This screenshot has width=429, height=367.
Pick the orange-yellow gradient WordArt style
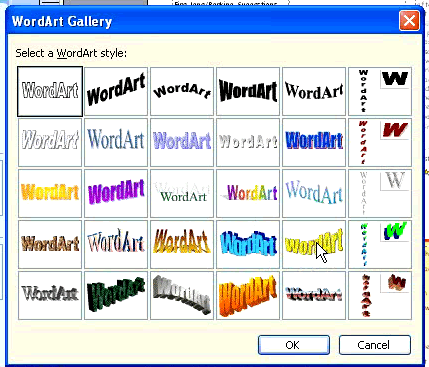click(x=50, y=193)
